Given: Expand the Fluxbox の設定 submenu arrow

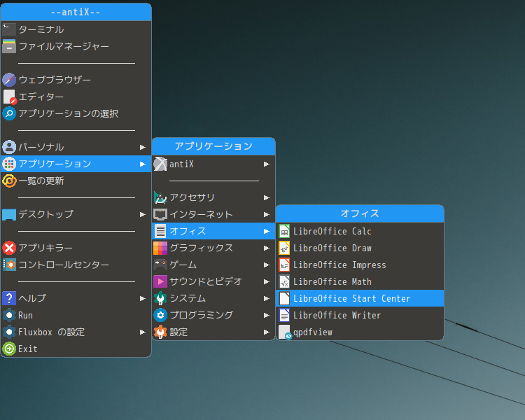Looking at the screenshot, I should 143,332.
